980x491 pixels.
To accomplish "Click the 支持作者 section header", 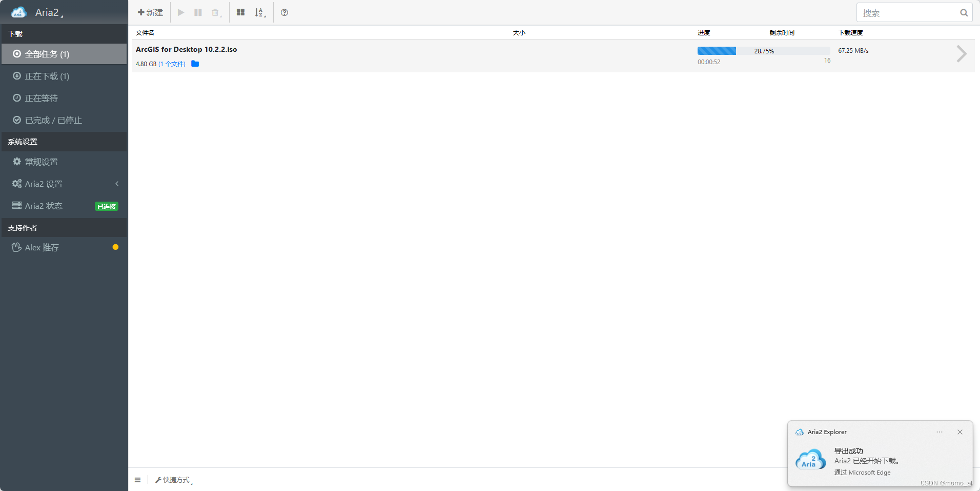I will point(64,228).
